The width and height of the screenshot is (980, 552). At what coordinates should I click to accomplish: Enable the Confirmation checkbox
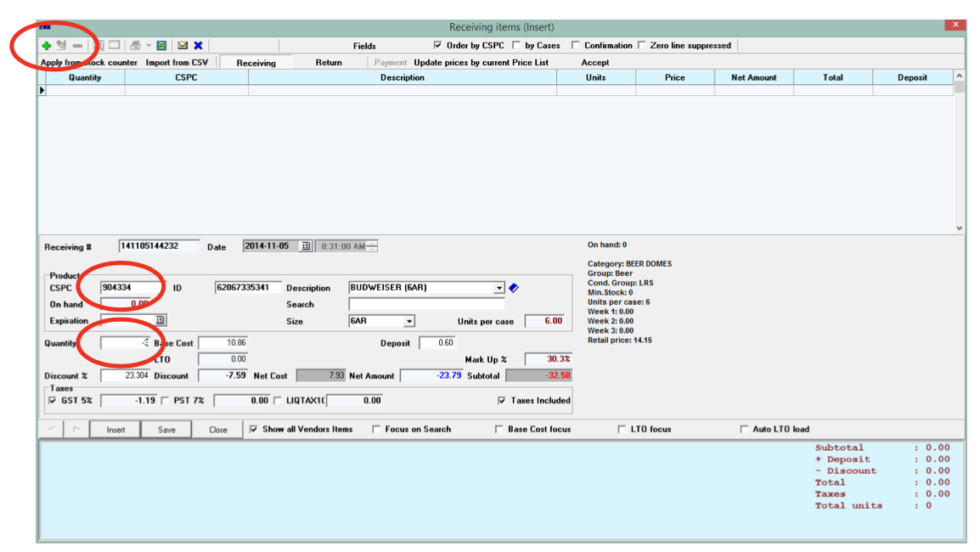(x=575, y=45)
